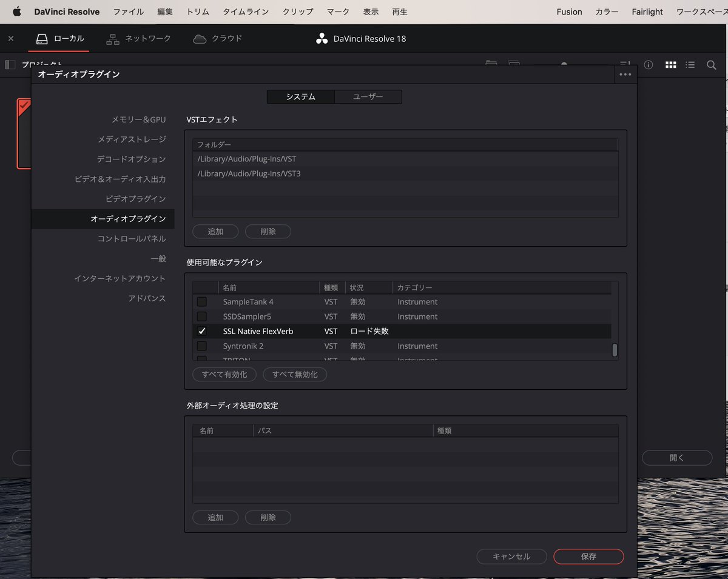Enable Syntronik 2 plugin checkbox

click(x=202, y=346)
